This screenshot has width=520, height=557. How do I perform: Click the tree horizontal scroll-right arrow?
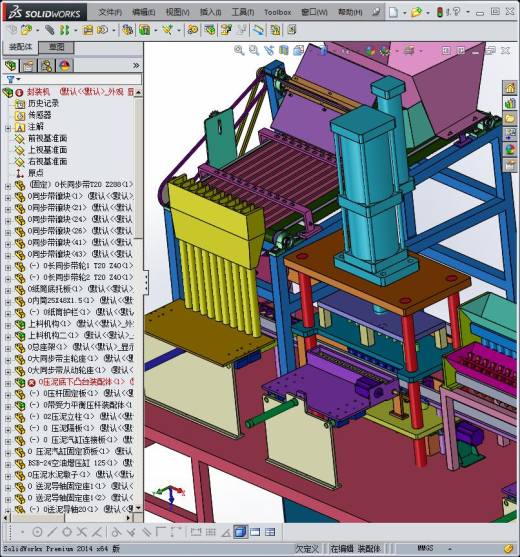(x=129, y=518)
